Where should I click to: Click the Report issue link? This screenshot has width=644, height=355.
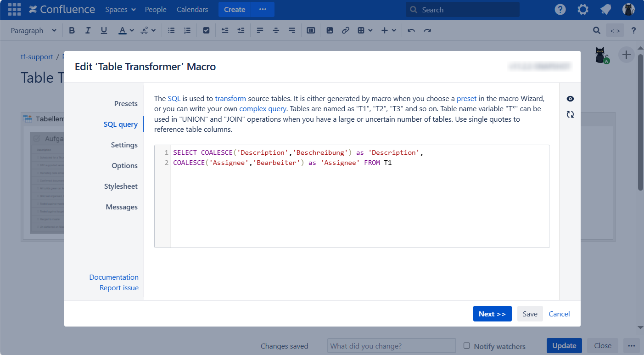coord(119,287)
